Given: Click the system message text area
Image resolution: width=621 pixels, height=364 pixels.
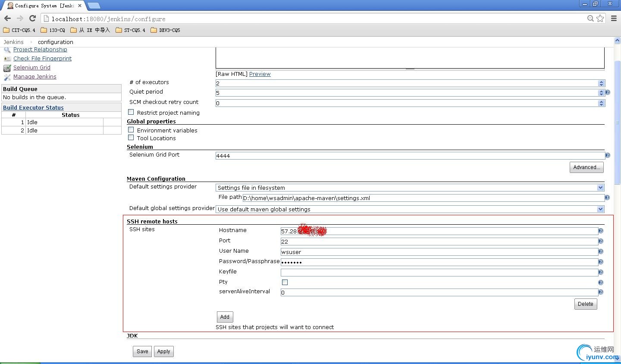Looking at the screenshot, I should pyautogui.click(x=410, y=58).
